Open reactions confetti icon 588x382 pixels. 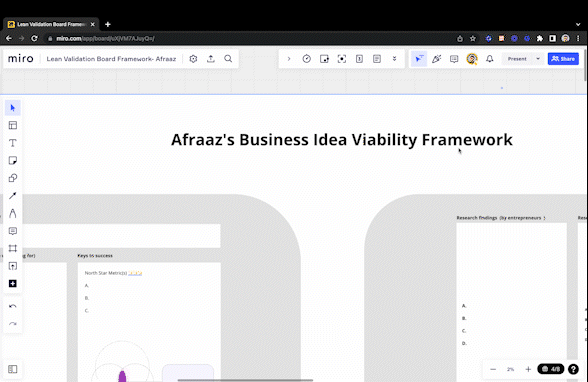coord(436,59)
